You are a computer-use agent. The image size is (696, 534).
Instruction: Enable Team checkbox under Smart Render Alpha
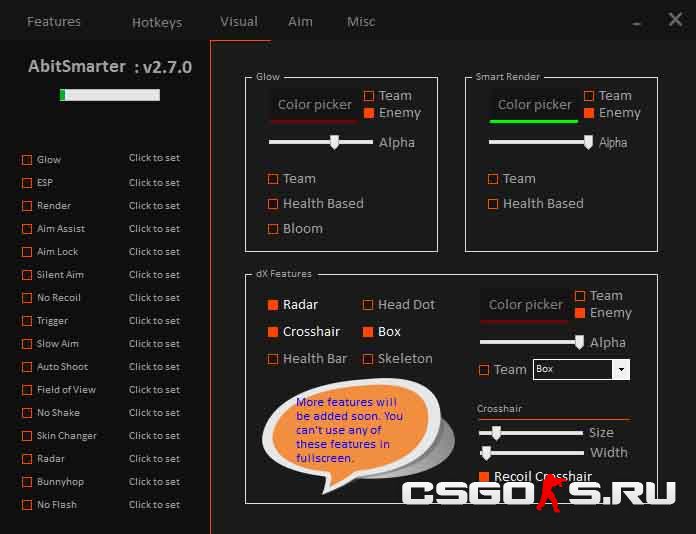point(493,179)
